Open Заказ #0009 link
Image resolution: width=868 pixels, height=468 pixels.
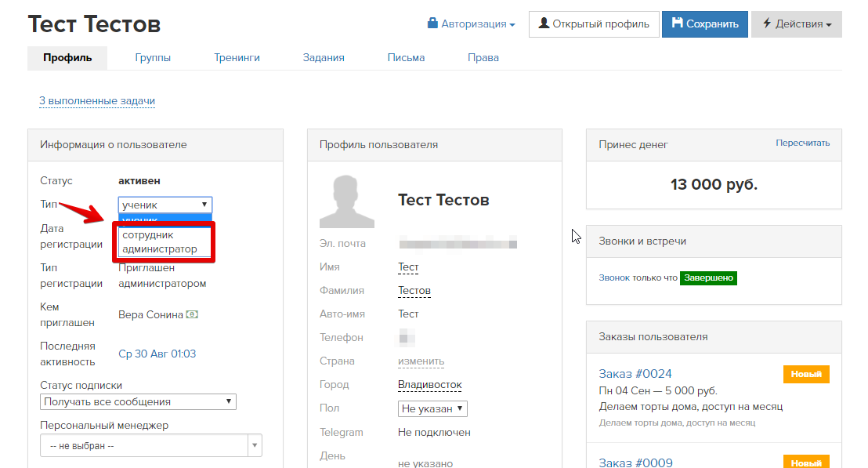635,463
